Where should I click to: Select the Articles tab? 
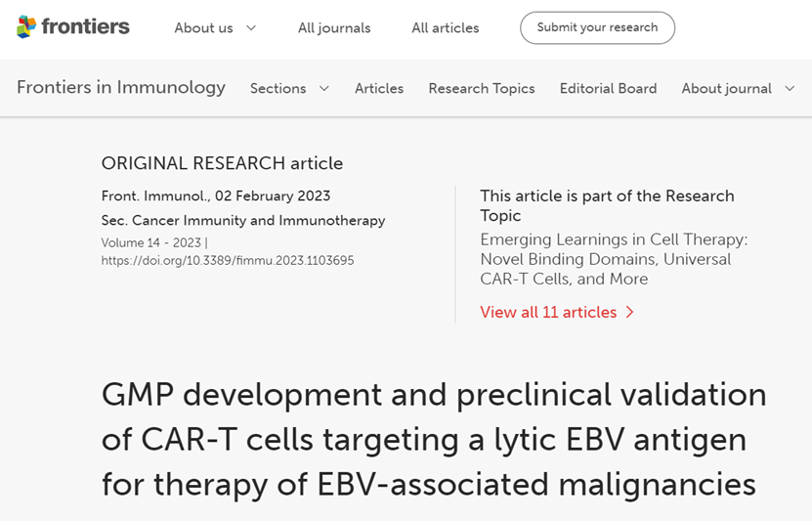pyautogui.click(x=379, y=89)
